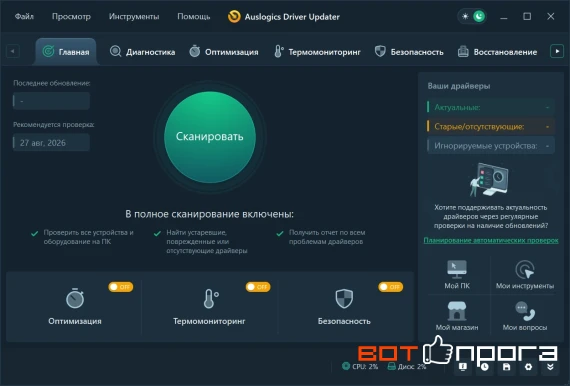The height and width of the screenshot is (386, 570).
Task: Show previous tabs with left arrow
Action: [x=13, y=52]
